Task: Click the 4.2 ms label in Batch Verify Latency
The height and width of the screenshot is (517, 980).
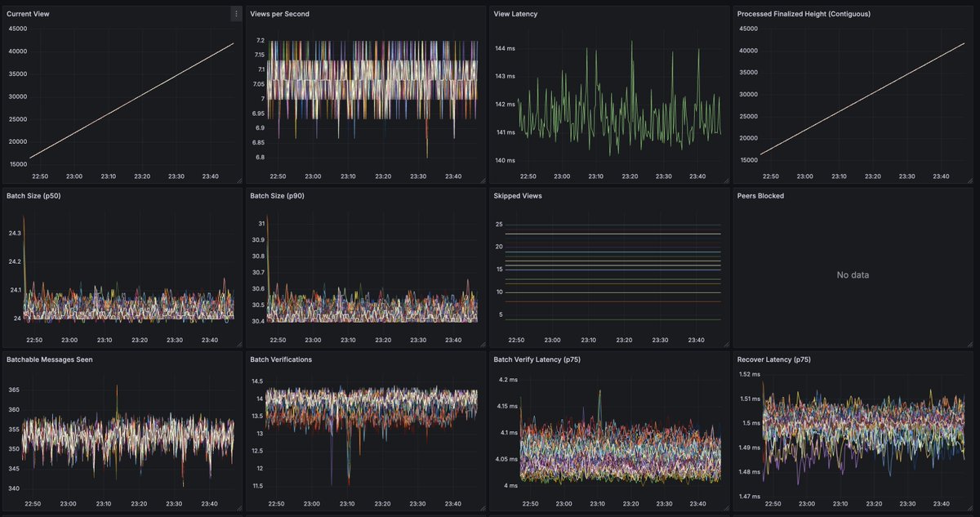Action: tap(507, 380)
